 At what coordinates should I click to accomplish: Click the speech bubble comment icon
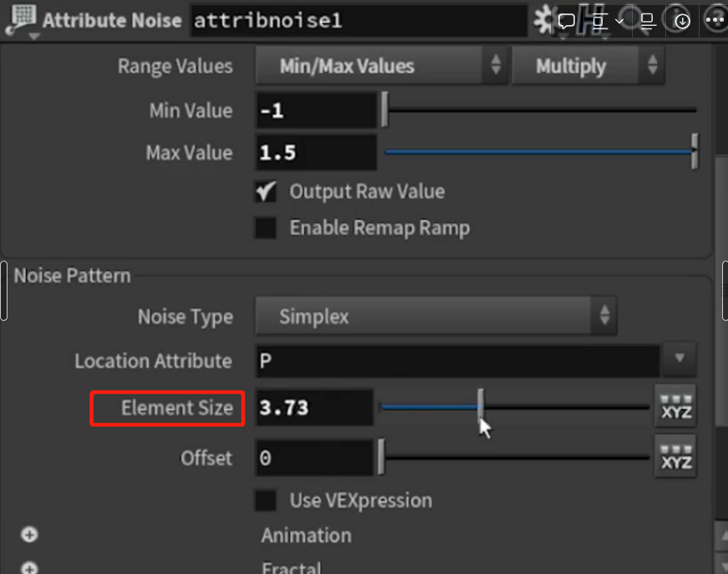coord(567,21)
